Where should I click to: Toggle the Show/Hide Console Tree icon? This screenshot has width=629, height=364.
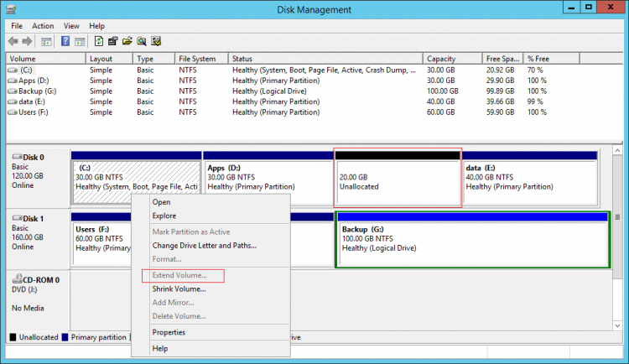[x=46, y=41]
